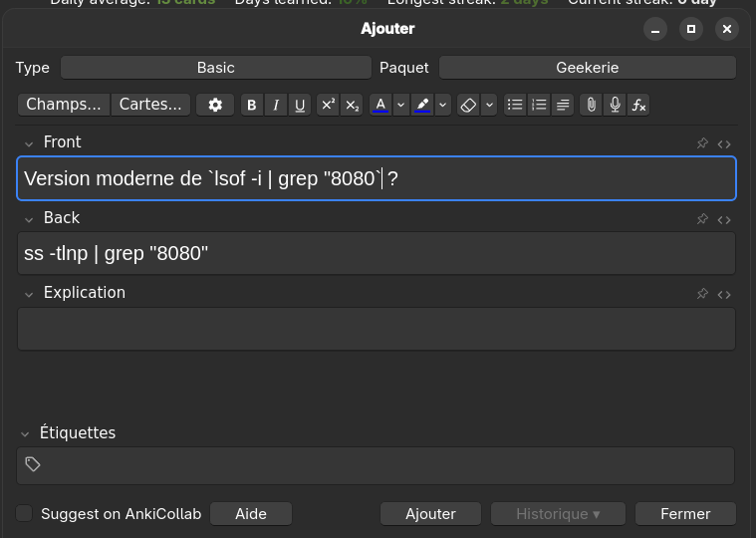Viewport: 756px width, 538px height.
Task: Toggle bold formatting in the editor toolbar
Action: 252,105
